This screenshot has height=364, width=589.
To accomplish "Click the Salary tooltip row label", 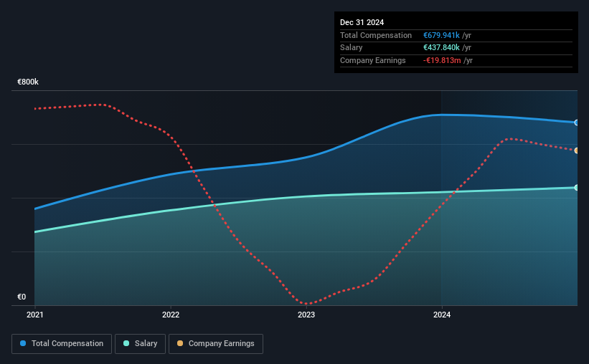I will [x=352, y=48].
